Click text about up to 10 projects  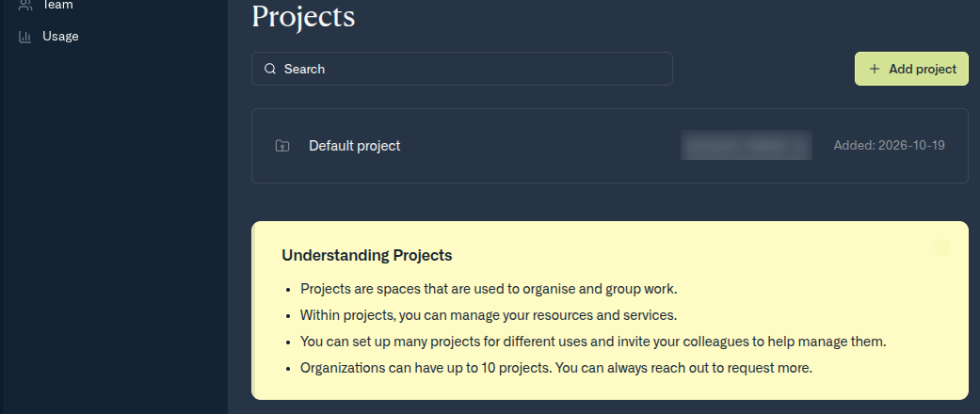click(556, 368)
